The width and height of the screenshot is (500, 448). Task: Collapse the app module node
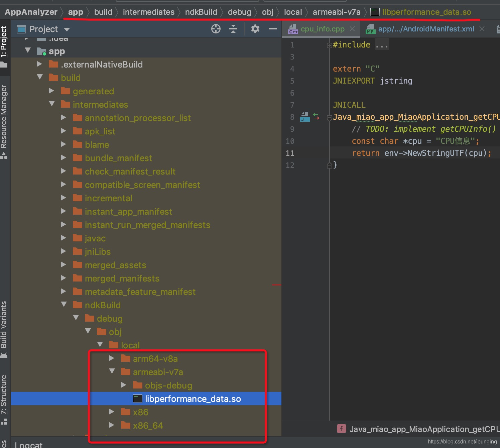pos(28,50)
